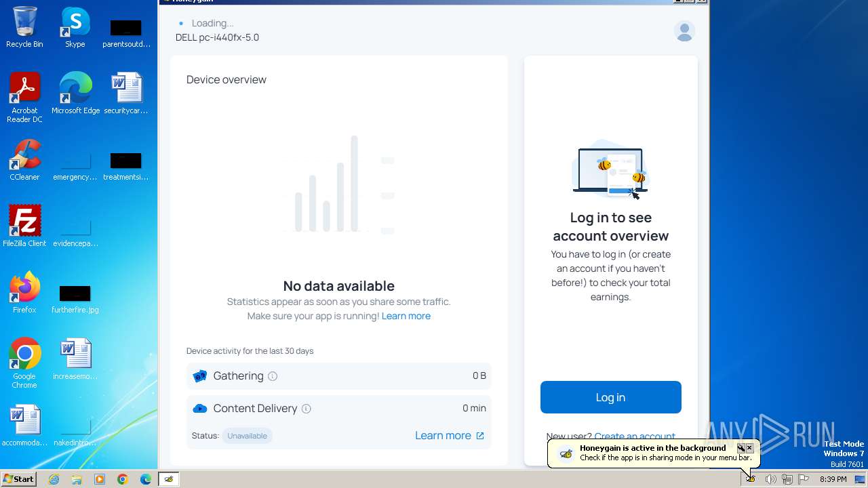
Task: Click the Device overview heading
Action: coord(226,79)
